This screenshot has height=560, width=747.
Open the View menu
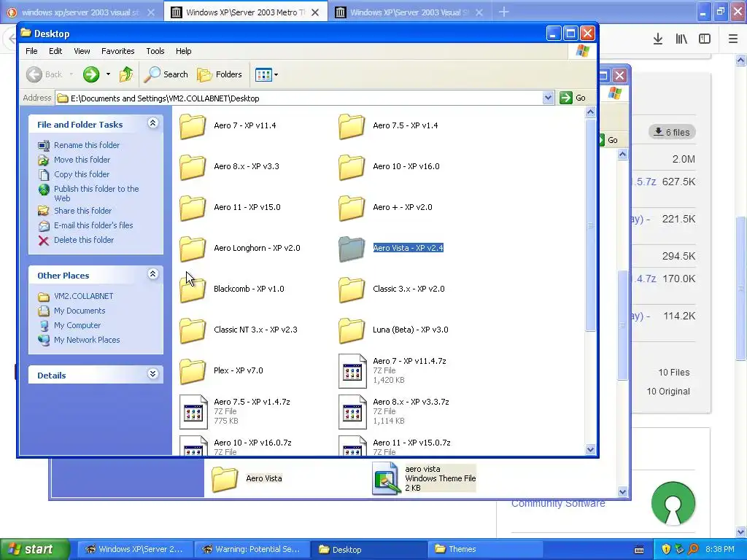point(82,51)
